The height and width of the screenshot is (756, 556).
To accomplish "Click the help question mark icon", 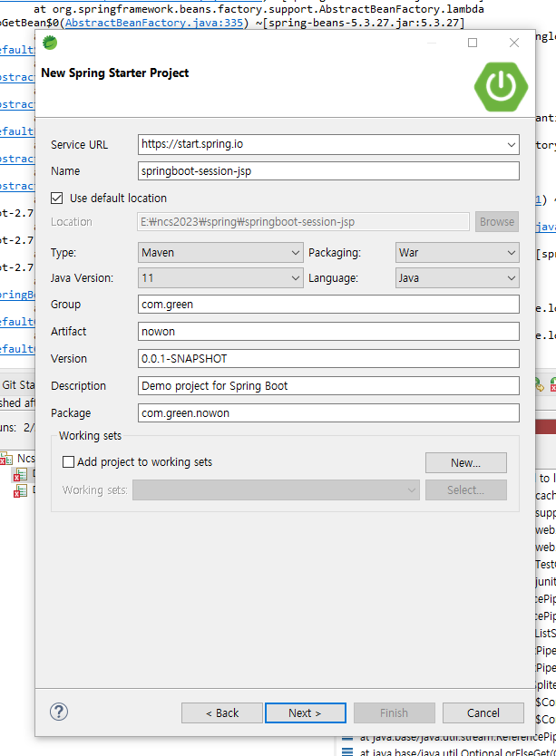I will point(59,712).
